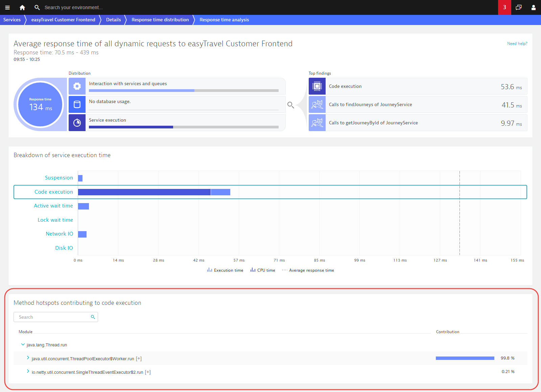Click the Response time 134 ms circle
This screenshot has height=392, width=541.
41,104
